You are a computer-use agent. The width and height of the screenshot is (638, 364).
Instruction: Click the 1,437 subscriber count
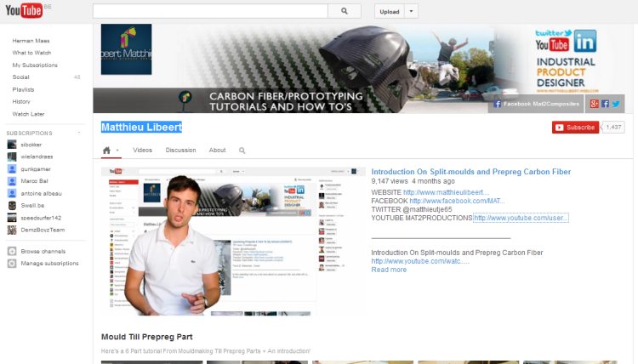tap(613, 128)
